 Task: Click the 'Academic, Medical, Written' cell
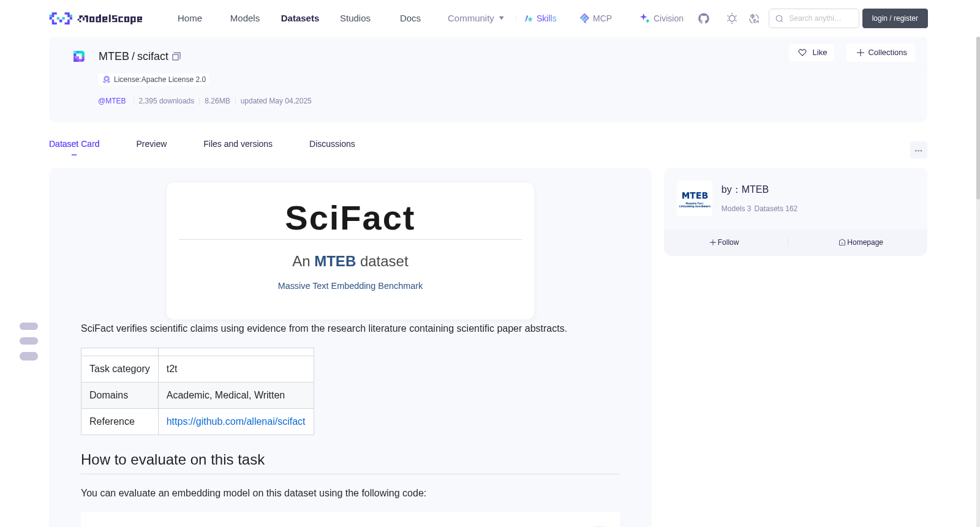click(x=236, y=395)
